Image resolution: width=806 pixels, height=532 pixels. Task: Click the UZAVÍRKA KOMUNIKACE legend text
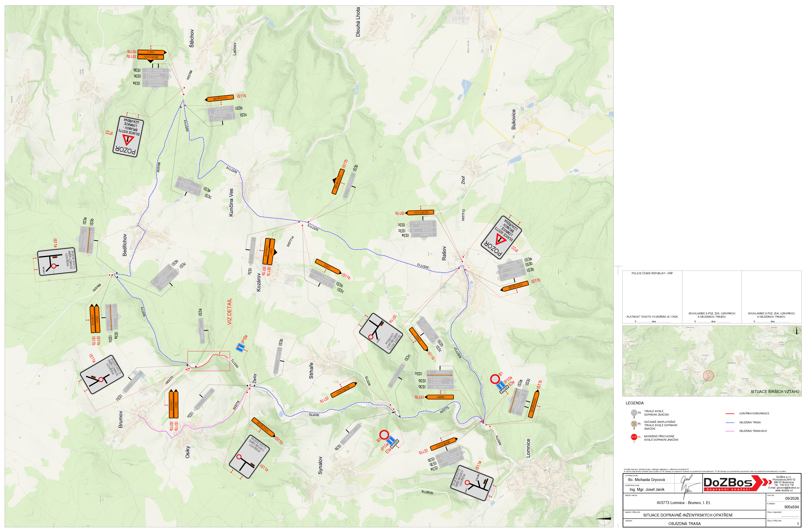[x=754, y=414]
